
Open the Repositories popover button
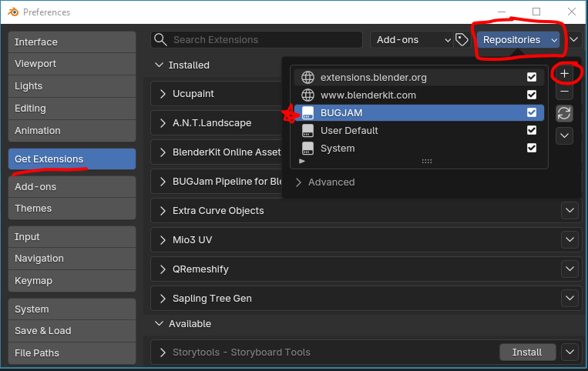pos(517,40)
